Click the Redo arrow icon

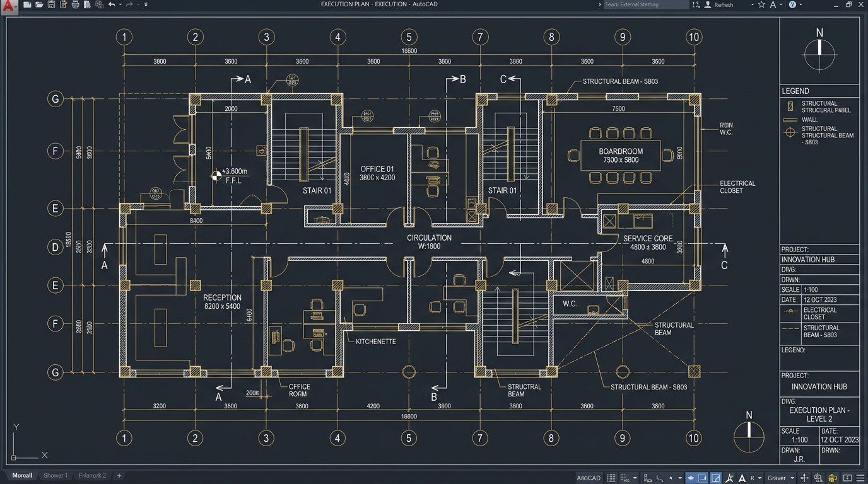point(129,4)
